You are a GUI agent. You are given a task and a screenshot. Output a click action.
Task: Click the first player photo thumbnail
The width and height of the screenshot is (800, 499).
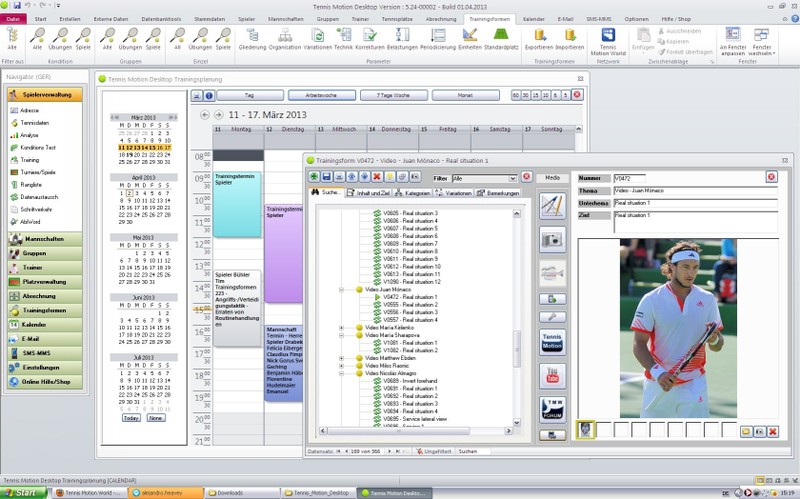coord(587,430)
